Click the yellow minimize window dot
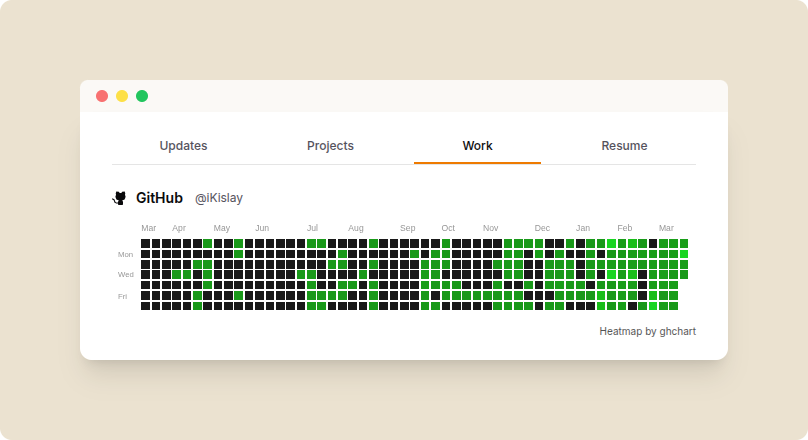The height and width of the screenshot is (440, 808). (x=122, y=96)
